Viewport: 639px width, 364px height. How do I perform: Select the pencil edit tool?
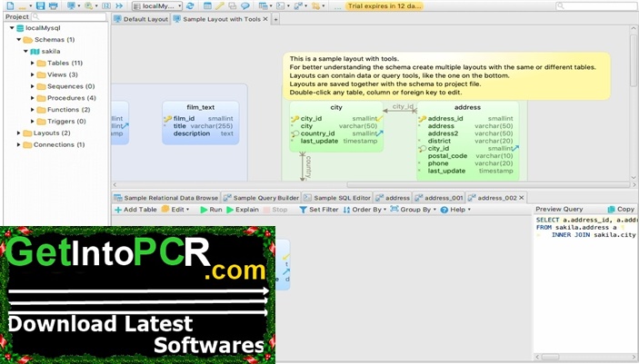click(x=220, y=5)
